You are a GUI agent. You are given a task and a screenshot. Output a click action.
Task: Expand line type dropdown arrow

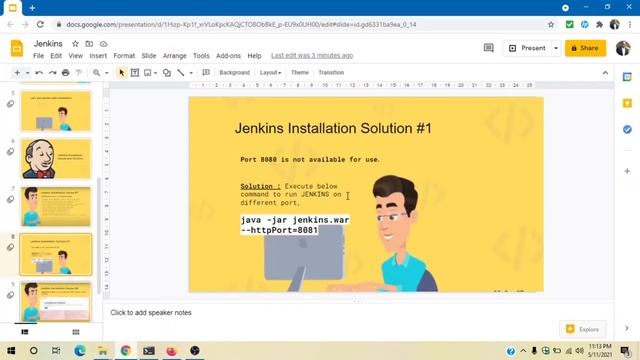[x=191, y=73]
